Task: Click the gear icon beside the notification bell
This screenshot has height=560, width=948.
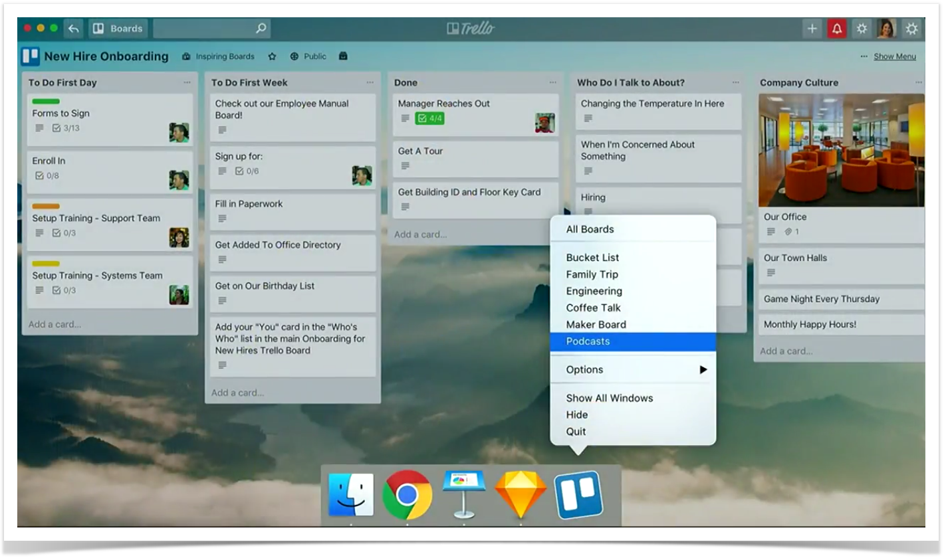Action: [862, 29]
